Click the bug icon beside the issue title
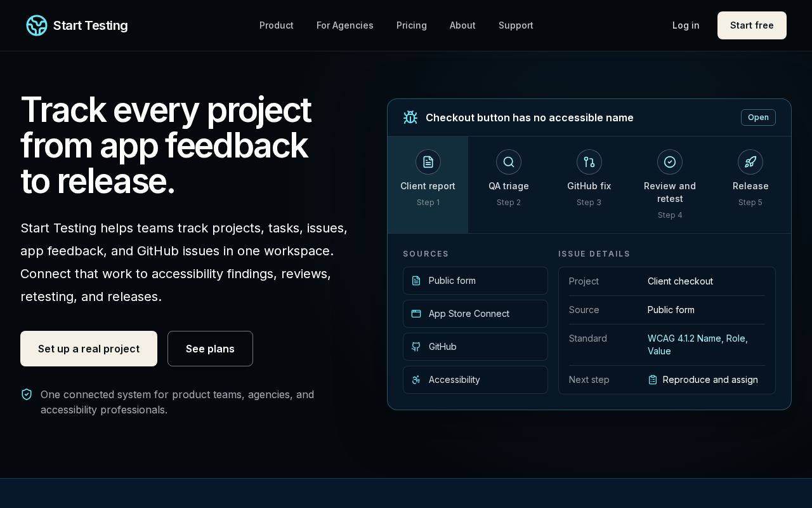The height and width of the screenshot is (508, 812). [410, 117]
